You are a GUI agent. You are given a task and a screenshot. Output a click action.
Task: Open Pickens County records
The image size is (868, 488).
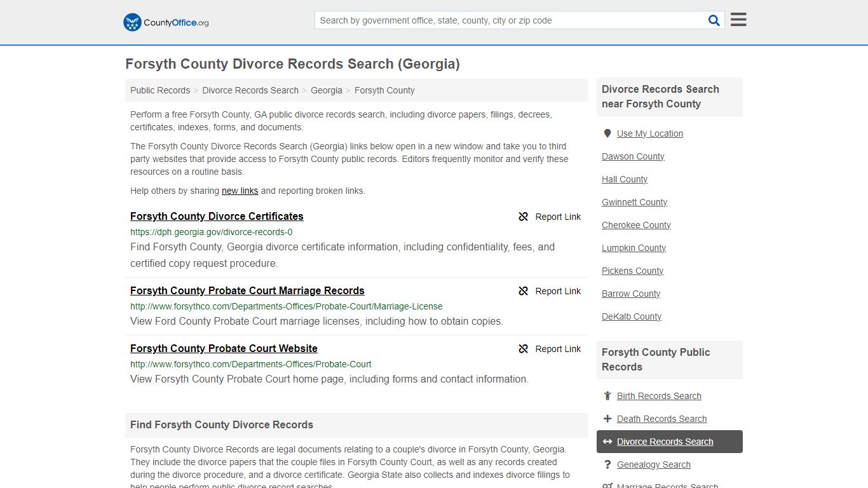pyautogui.click(x=632, y=271)
